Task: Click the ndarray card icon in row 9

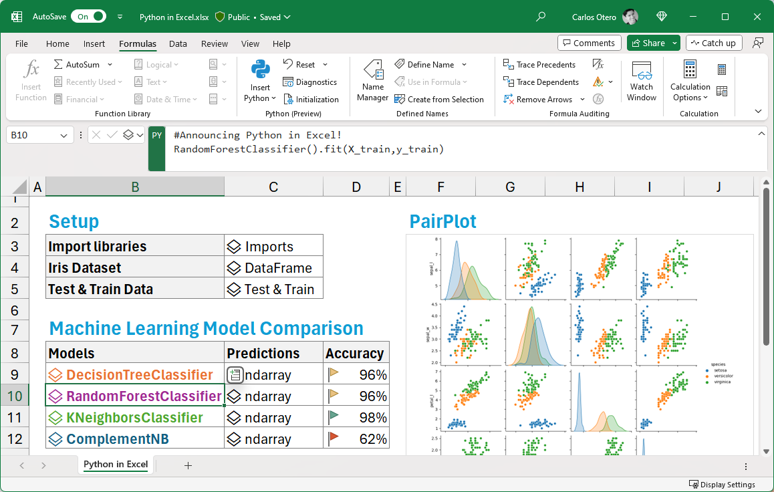Action: click(x=235, y=375)
